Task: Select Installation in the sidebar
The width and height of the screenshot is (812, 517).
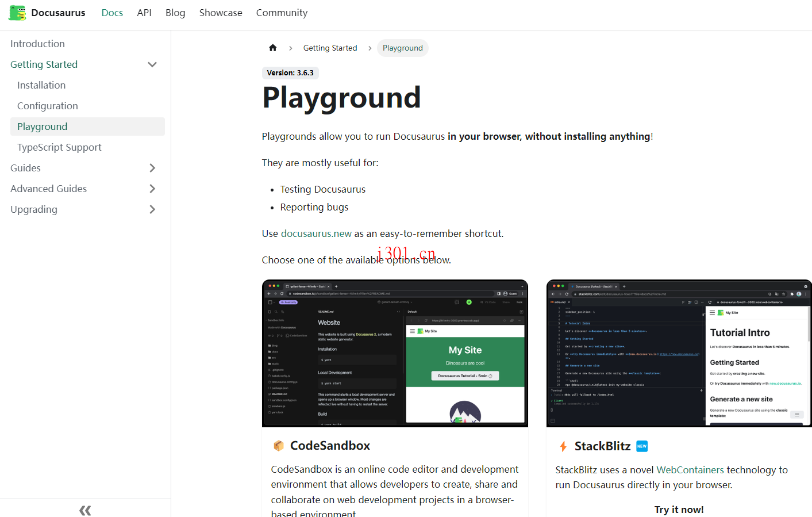Action: pos(41,85)
